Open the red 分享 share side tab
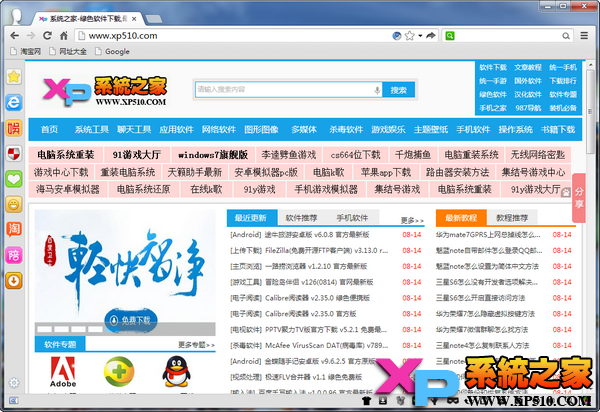Image resolution: width=600 pixels, height=412 pixels. pos(579,197)
